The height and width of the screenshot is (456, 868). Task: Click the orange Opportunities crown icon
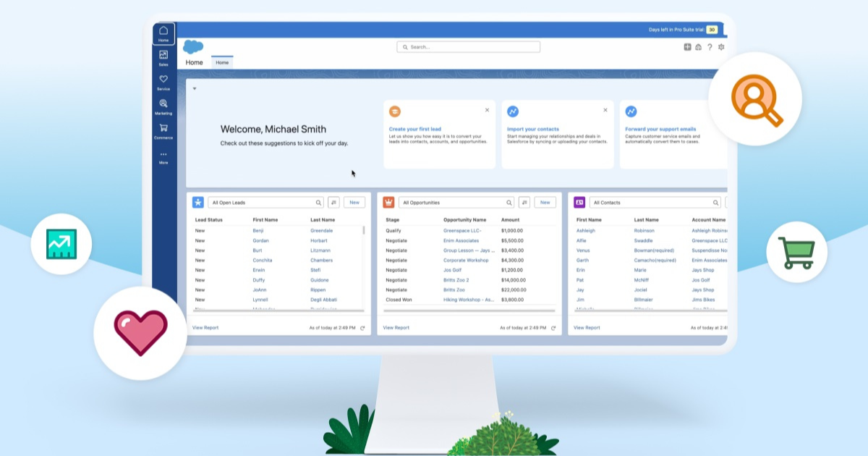point(388,203)
